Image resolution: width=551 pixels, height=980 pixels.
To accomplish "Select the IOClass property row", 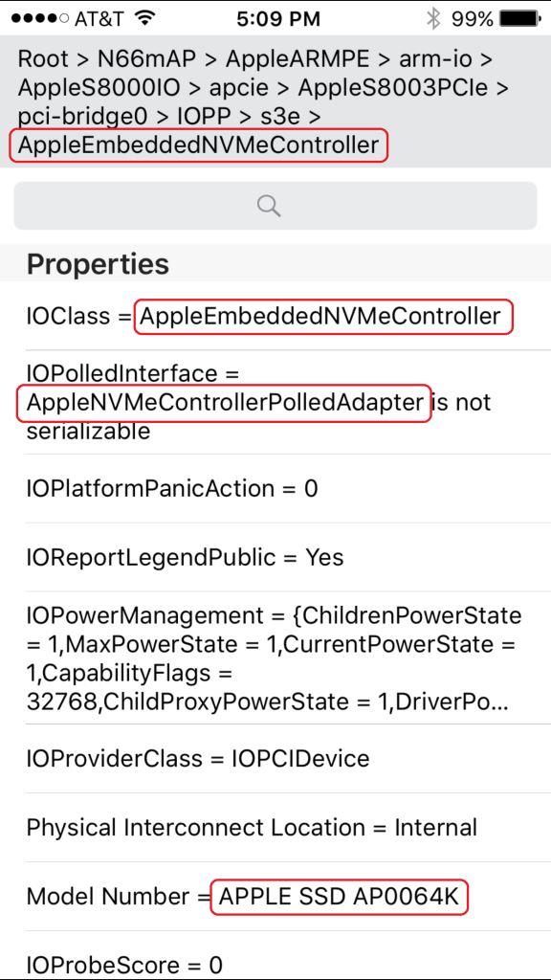I will [x=275, y=316].
